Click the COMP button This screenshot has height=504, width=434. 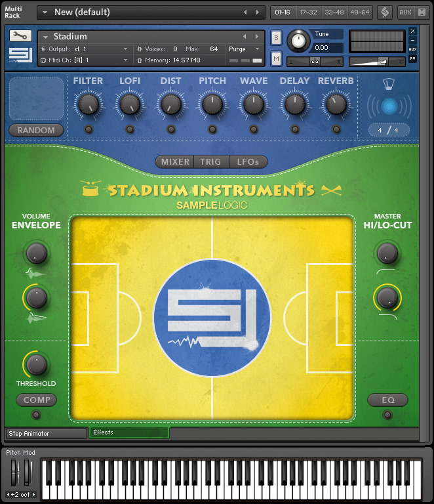(36, 400)
